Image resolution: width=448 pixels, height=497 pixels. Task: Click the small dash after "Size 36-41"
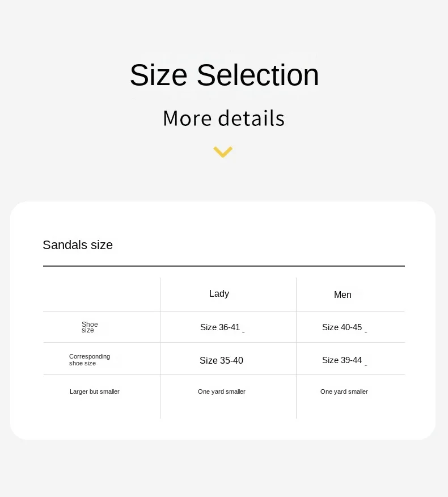pos(243,332)
